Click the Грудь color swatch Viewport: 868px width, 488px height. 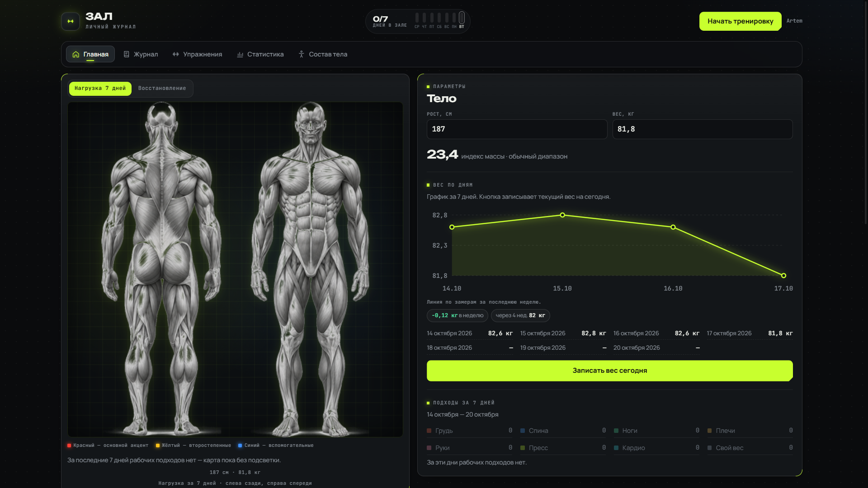(x=429, y=431)
